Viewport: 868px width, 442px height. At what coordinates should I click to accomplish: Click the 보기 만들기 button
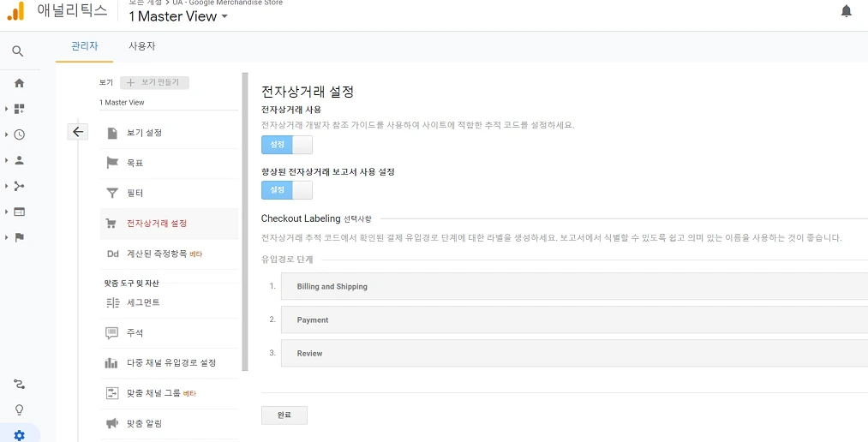pos(154,82)
